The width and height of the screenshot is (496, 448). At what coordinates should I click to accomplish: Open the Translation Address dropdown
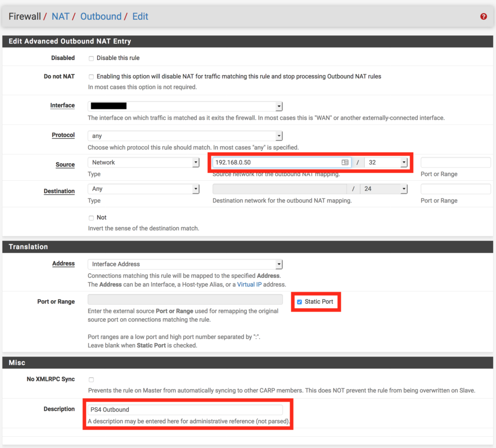185,264
